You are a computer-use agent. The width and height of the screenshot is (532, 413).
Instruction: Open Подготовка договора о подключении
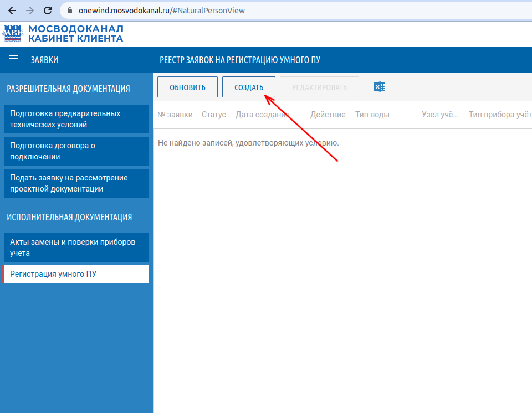click(x=76, y=151)
